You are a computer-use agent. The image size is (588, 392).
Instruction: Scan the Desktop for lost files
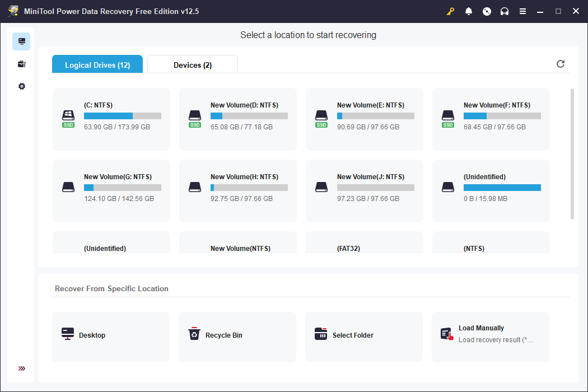[110, 336]
